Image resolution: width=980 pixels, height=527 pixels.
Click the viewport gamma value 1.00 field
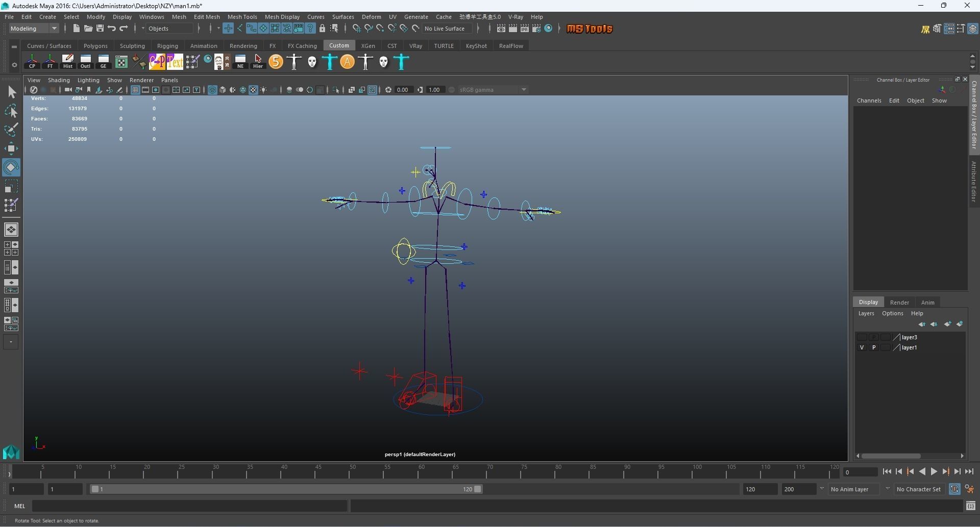(x=435, y=90)
